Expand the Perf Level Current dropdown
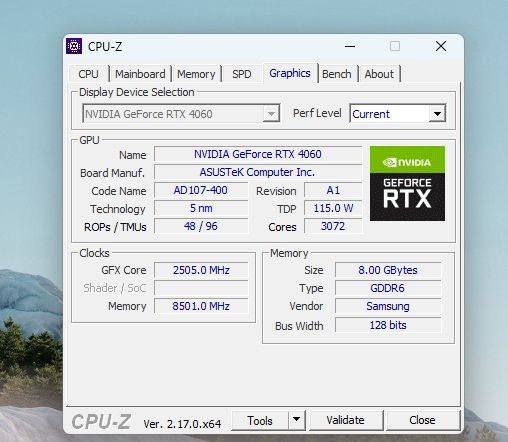 coord(397,114)
